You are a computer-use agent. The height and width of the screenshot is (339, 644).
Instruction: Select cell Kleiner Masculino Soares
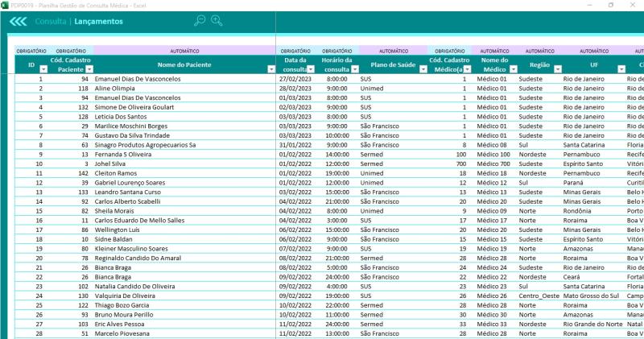click(x=184, y=249)
